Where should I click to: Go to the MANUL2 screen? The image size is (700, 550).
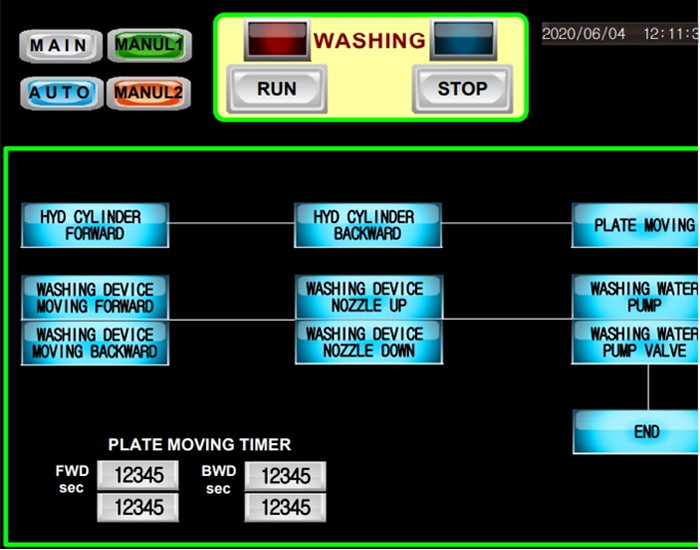pyautogui.click(x=148, y=93)
